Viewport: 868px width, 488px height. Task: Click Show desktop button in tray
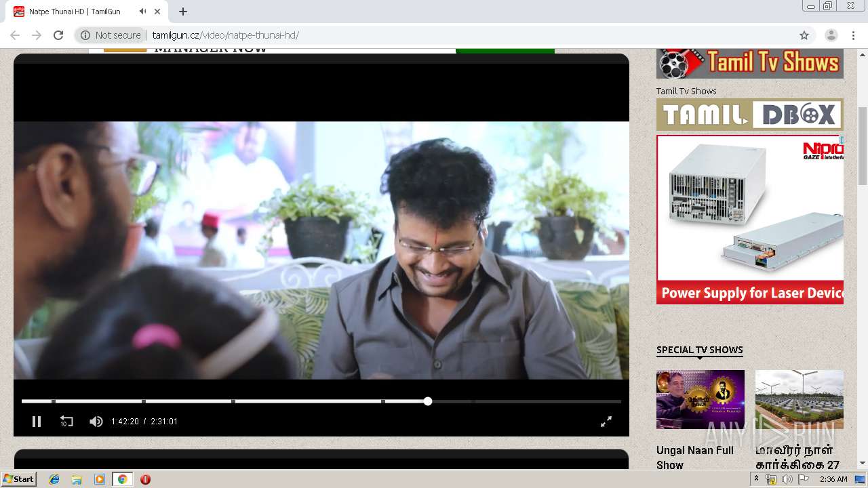pos(860,479)
